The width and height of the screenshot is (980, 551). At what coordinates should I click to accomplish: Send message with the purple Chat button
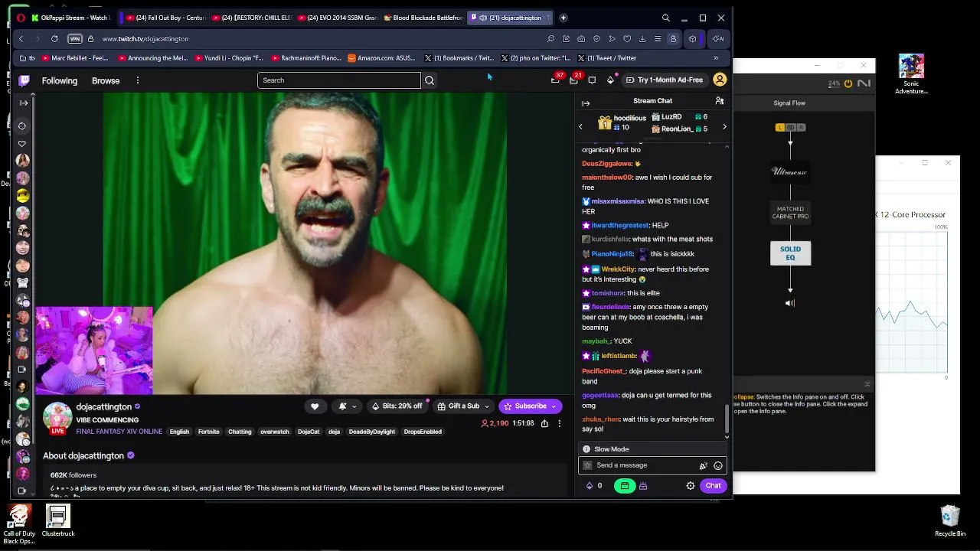pyautogui.click(x=713, y=486)
